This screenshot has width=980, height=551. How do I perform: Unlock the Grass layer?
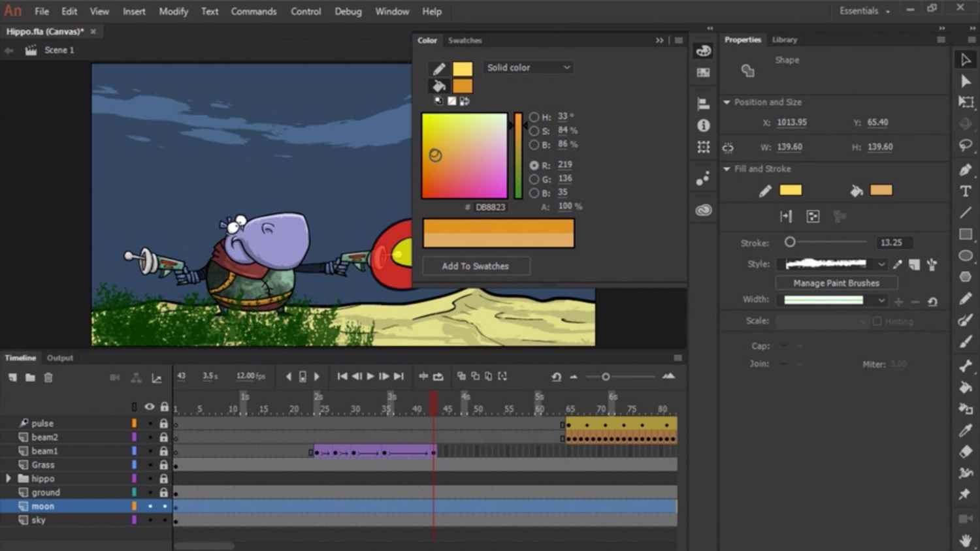(x=164, y=465)
